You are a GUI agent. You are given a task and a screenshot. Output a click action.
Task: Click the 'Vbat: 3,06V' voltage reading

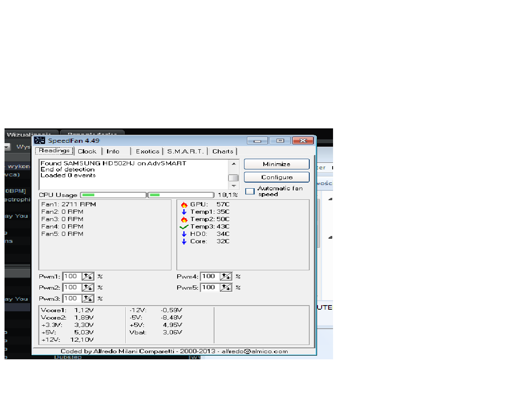[156, 332]
